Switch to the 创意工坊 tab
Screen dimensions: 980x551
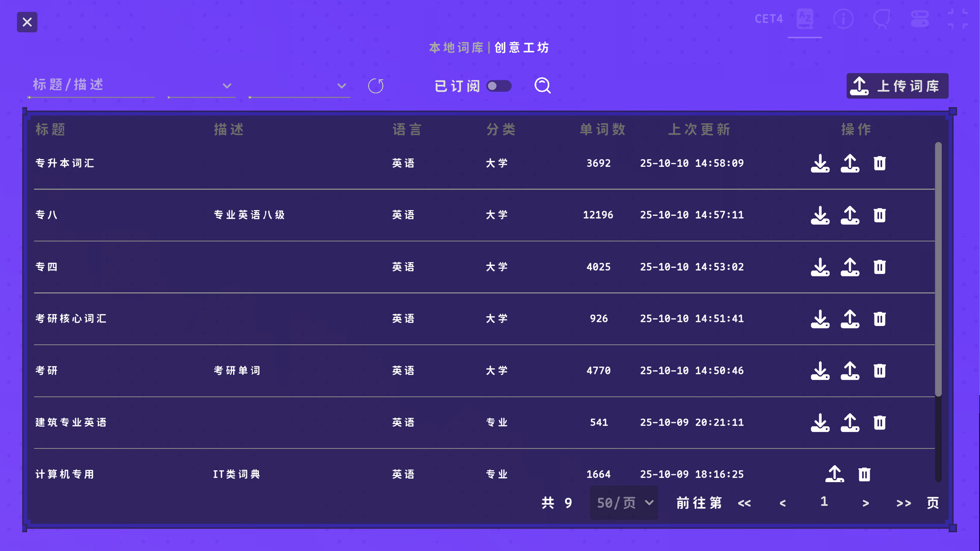click(521, 47)
